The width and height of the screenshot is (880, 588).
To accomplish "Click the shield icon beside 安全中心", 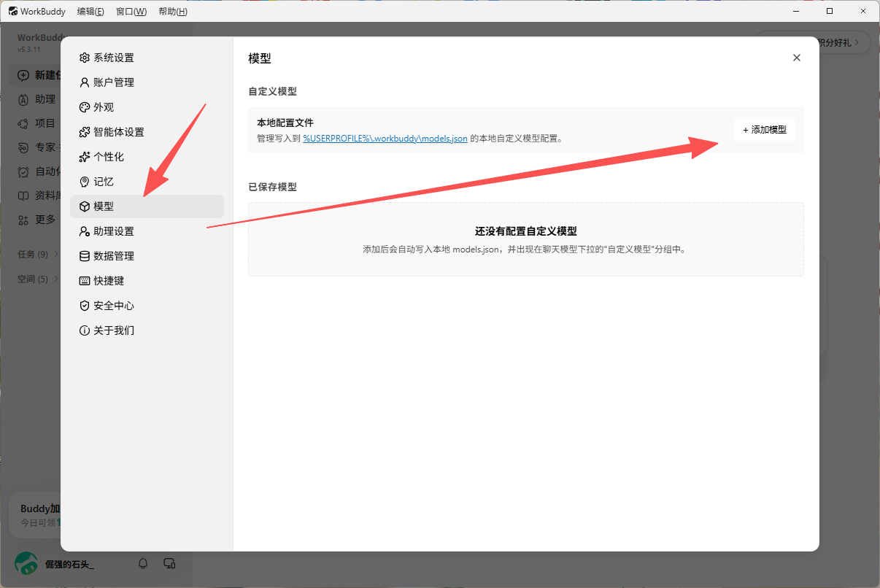I will (x=85, y=306).
